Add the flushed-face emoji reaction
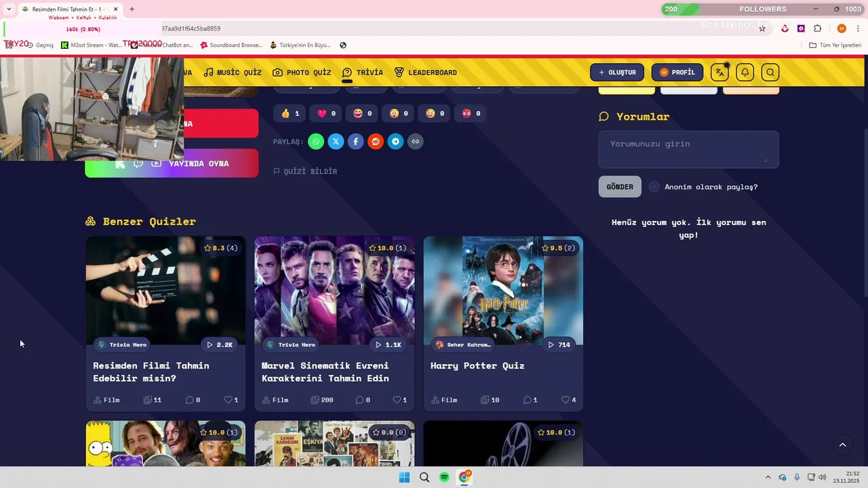 pyautogui.click(x=435, y=113)
